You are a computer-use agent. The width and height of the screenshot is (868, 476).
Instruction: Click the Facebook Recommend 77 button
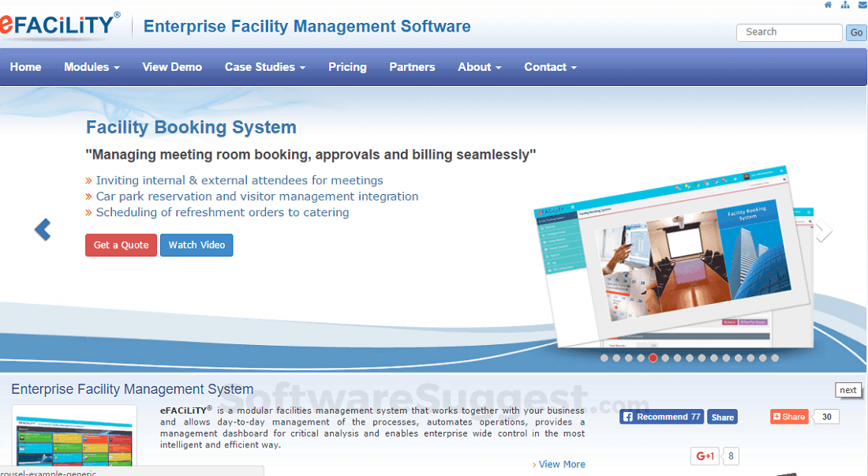point(661,416)
